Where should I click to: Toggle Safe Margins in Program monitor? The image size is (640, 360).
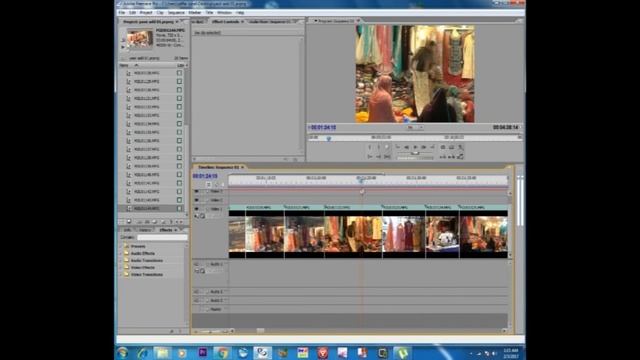[451, 147]
